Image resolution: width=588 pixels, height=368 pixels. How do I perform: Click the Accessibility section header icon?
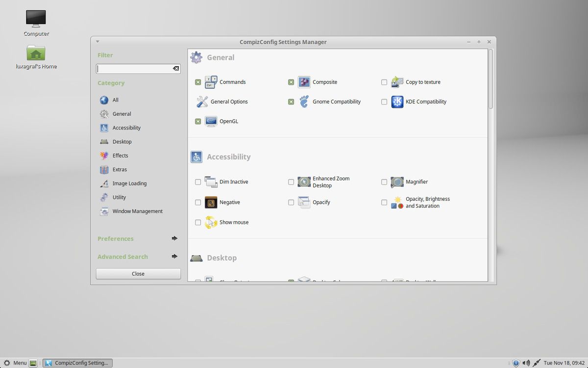[196, 157]
